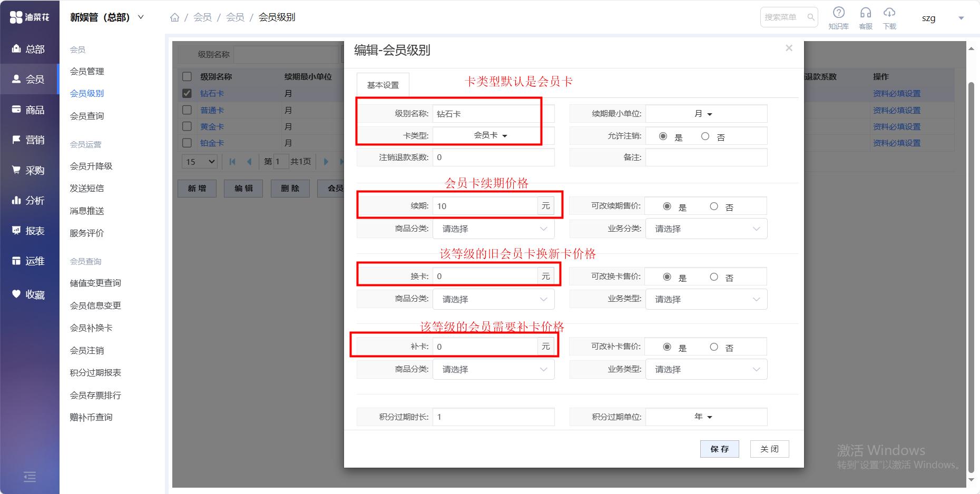Open 会员查询 menu item
This screenshot has height=494, width=980.
point(87,116)
